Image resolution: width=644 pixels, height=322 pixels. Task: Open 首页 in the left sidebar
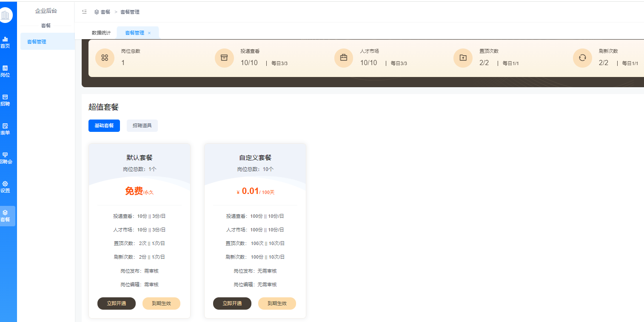(x=6, y=42)
